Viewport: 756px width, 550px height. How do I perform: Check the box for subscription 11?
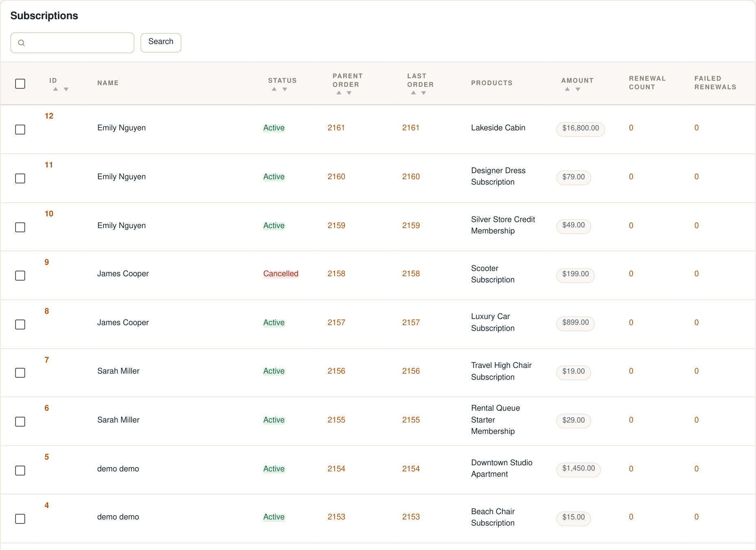coord(20,178)
